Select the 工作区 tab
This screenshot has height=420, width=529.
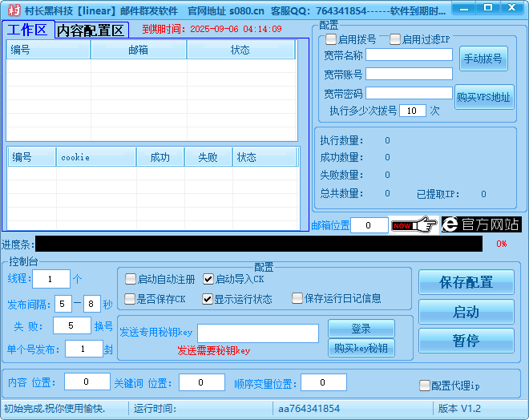[x=27, y=30]
